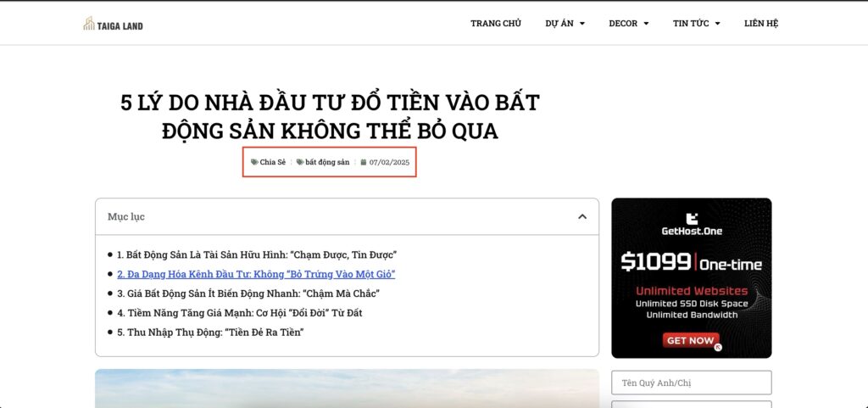Open the bất động sản tag link

point(327,162)
